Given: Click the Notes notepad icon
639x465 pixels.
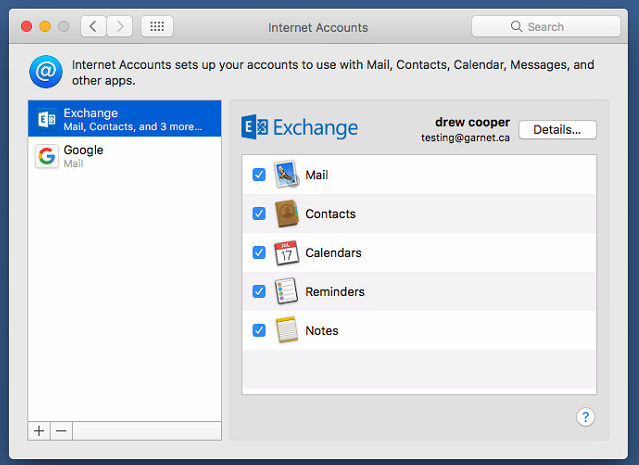Looking at the screenshot, I should click(x=287, y=331).
